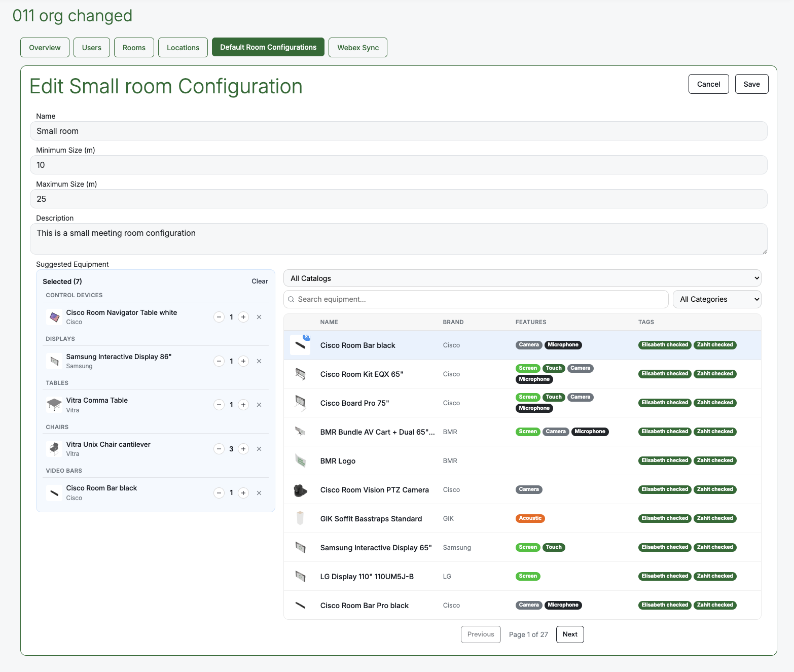Save the Small room configuration
The height and width of the screenshot is (672, 794).
(752, 84)
